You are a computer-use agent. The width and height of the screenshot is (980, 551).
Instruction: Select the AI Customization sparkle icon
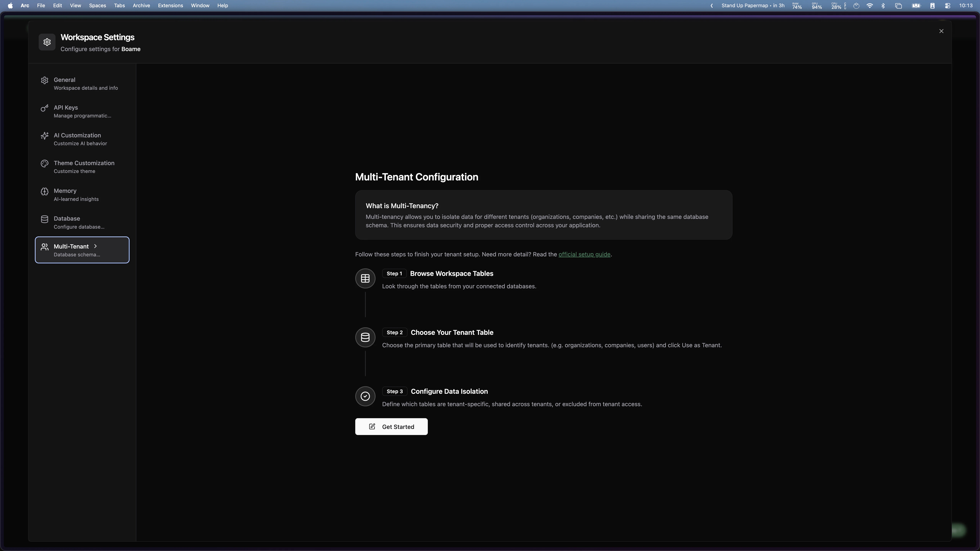(x=45, y=136)
